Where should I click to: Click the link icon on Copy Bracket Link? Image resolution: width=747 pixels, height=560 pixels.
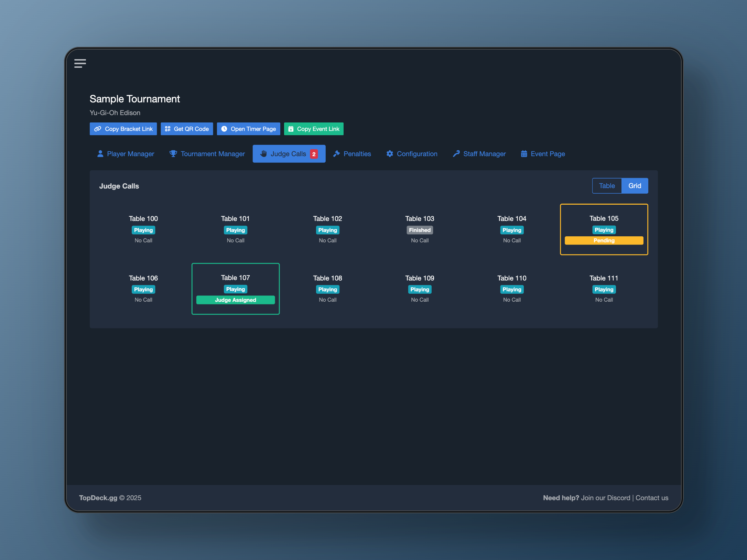98,129
